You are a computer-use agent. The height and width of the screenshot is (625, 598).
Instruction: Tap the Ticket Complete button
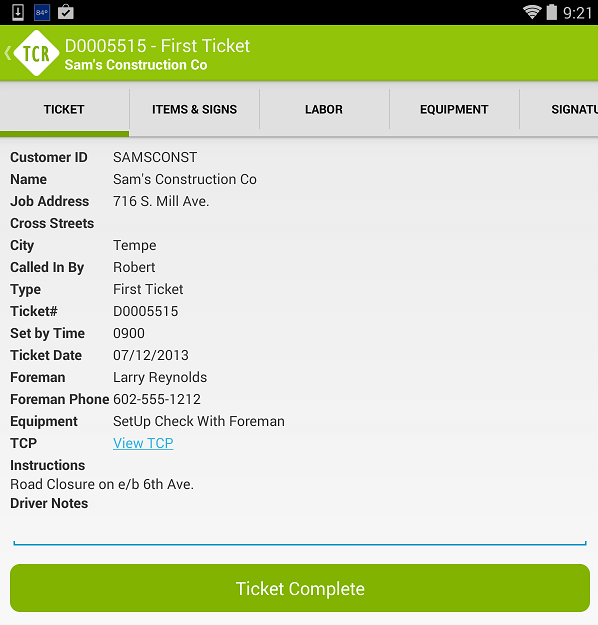(x=300, y=588)
